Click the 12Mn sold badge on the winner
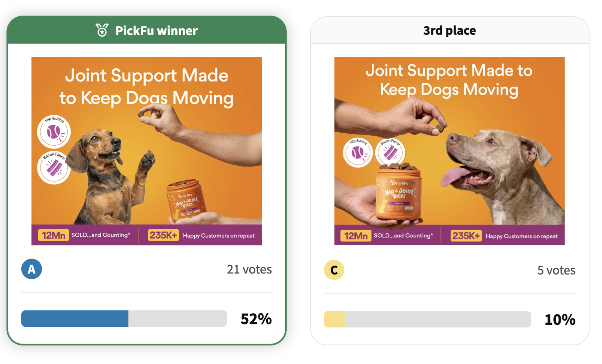Screen dimensions: 602x364 point(53,235)
